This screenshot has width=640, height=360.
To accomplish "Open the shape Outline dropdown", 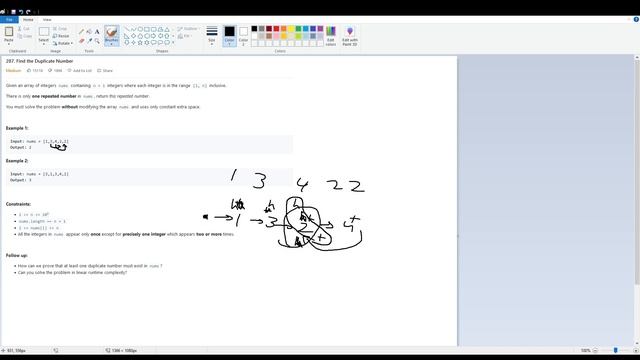I will coord(188,29).
